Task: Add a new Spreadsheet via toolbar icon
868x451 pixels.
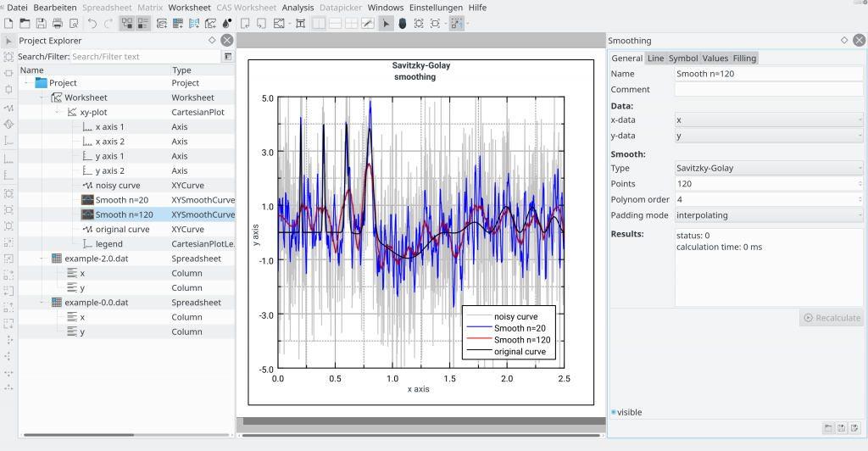Action: tap(178, 23)
